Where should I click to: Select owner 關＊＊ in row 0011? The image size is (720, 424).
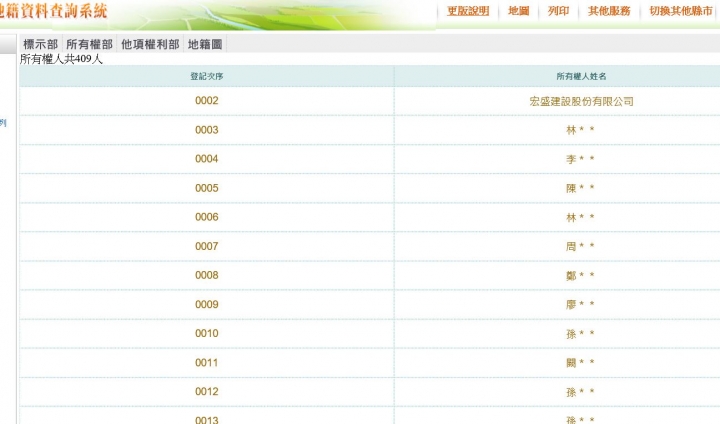pos(580,362)
